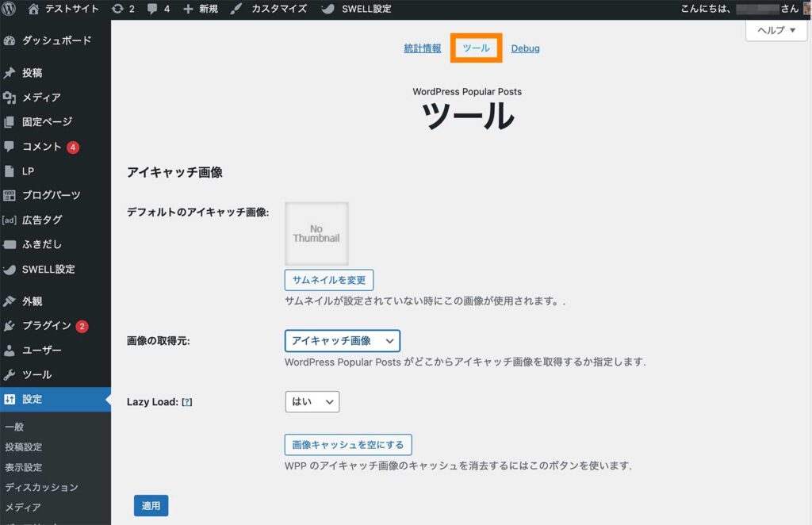Viewport: 812px width, 525px height.
Task: Open 投稿 pin icon in sidebar
Action: 10,73
